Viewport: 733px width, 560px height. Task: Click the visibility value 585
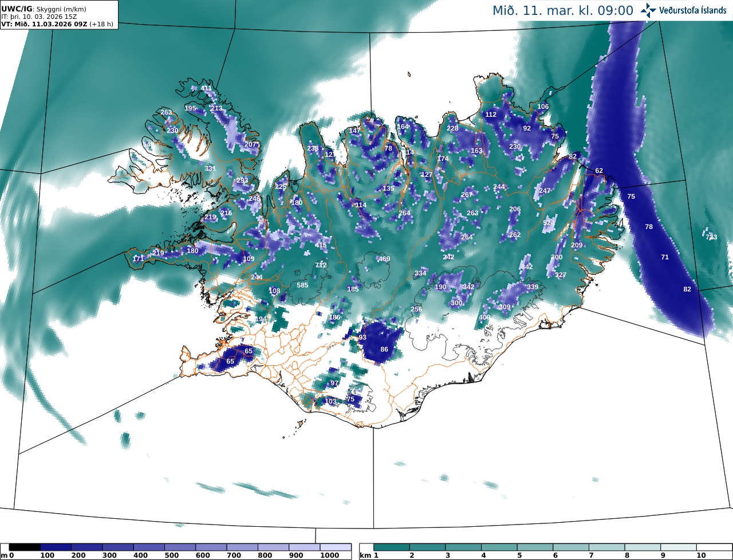pyautogui.click(x=302, y=285)
